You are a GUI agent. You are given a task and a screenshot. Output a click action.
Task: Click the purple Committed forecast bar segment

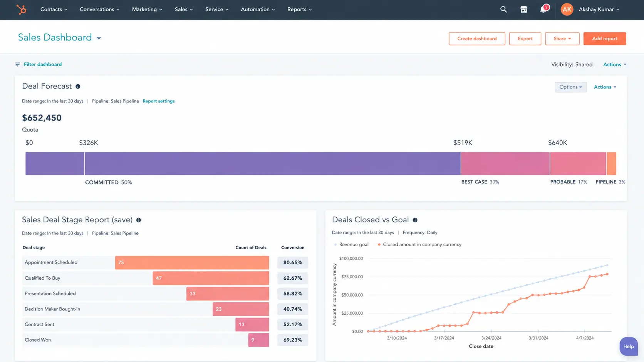pos(272,163)
